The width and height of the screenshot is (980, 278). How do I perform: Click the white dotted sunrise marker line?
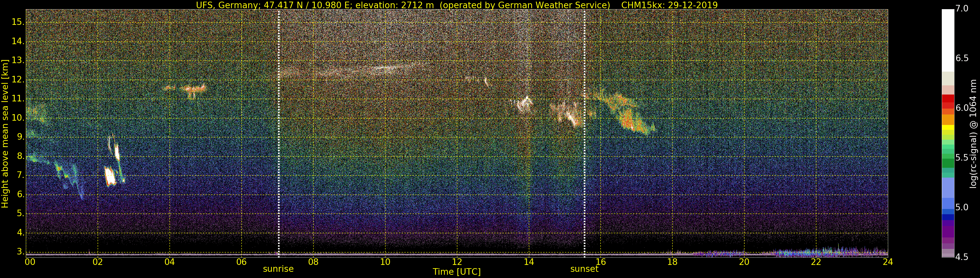tap(278, 133)
